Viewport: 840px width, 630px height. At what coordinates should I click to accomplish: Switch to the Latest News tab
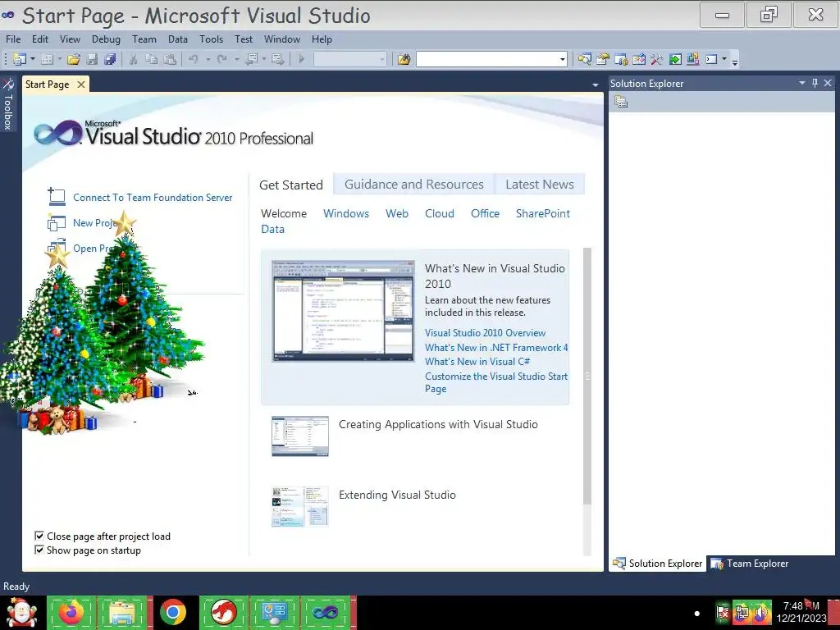point(540,185)
